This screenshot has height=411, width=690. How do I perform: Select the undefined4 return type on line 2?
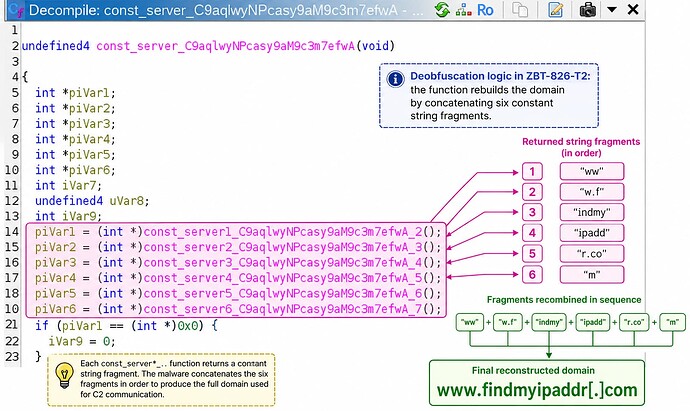tap(55, 46)
